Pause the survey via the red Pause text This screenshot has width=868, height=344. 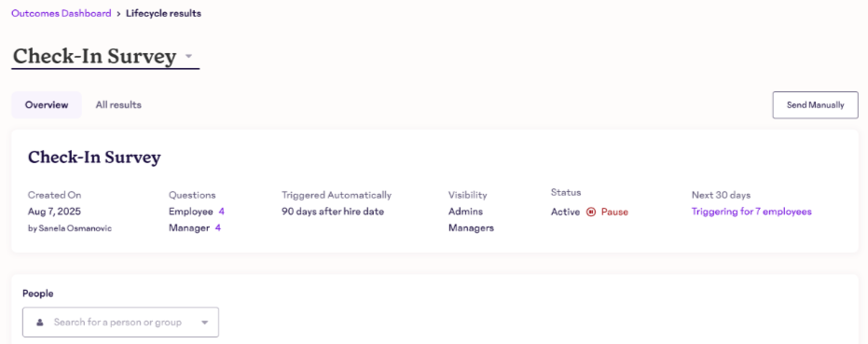(x=614, y=212)
